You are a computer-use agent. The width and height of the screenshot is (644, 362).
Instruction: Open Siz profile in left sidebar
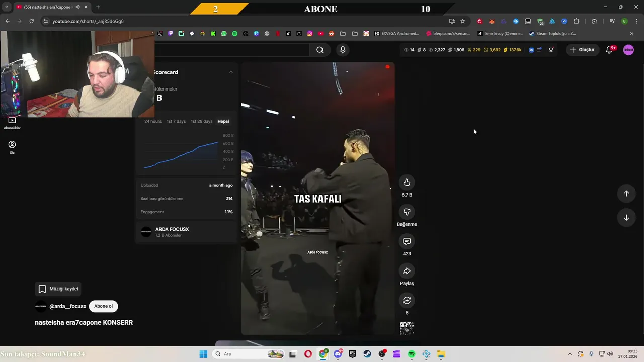click(12, 147)
